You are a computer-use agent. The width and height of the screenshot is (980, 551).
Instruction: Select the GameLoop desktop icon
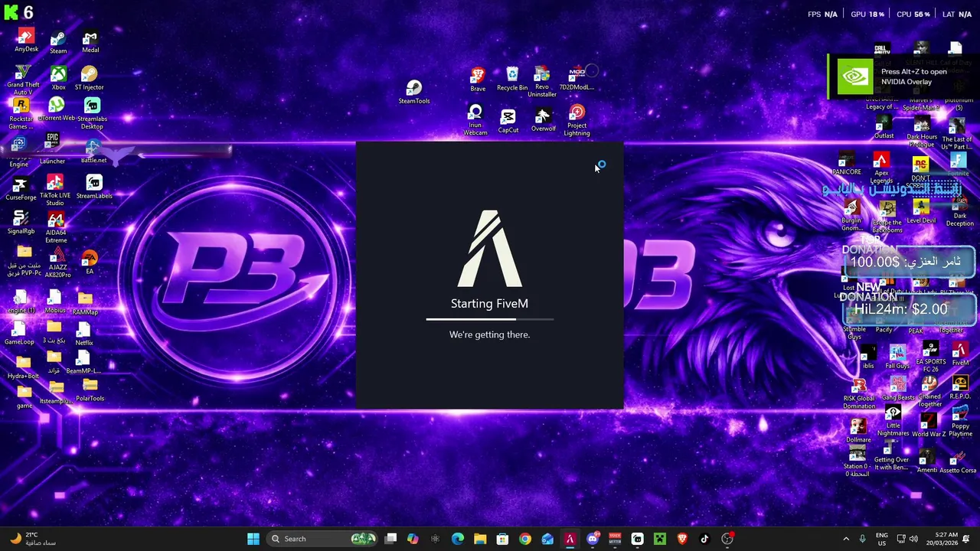[19, 333]
